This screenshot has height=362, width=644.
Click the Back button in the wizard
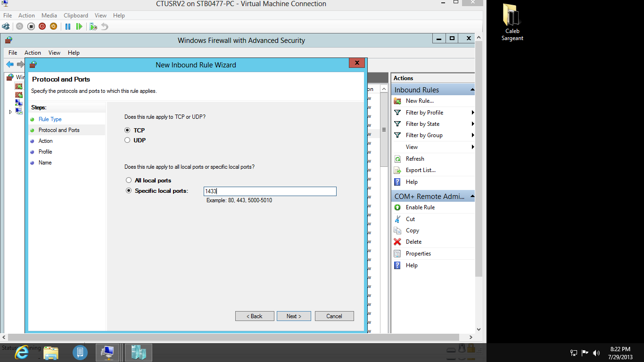255,316
